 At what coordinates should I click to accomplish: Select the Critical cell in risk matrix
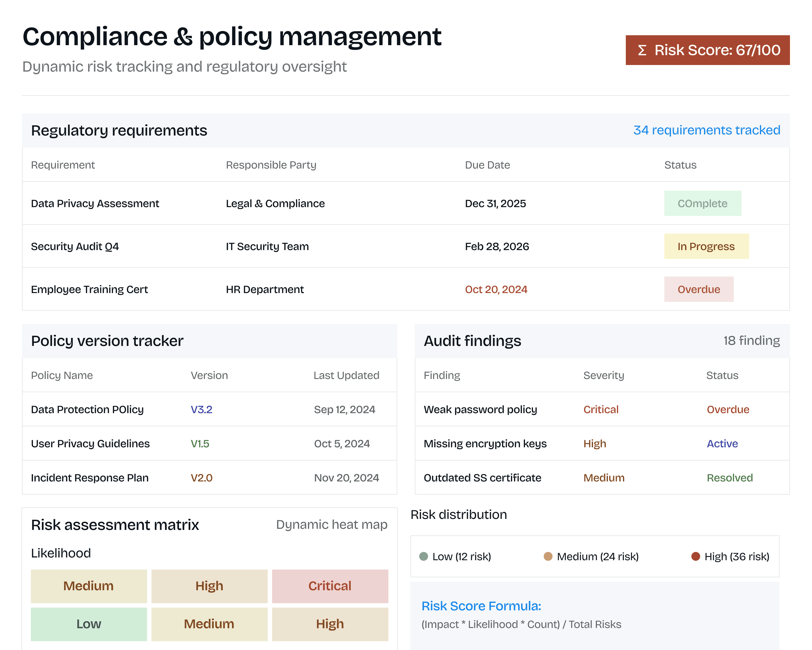click(x=330, y=586)
